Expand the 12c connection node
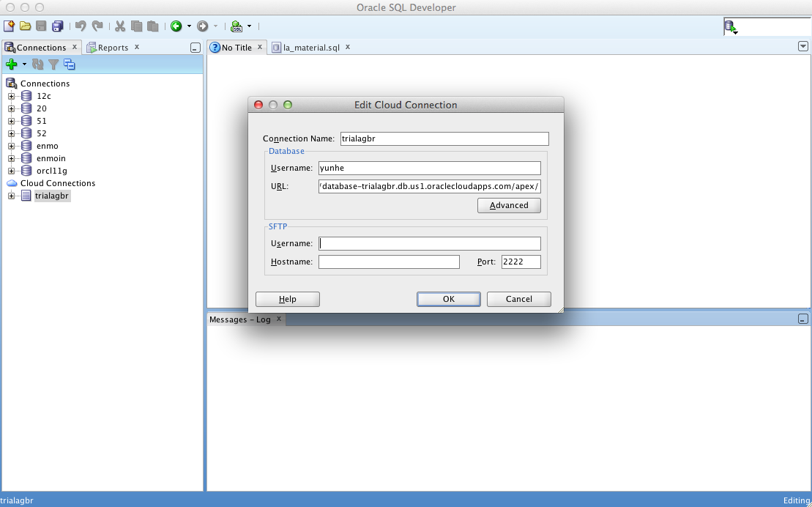 12,96
